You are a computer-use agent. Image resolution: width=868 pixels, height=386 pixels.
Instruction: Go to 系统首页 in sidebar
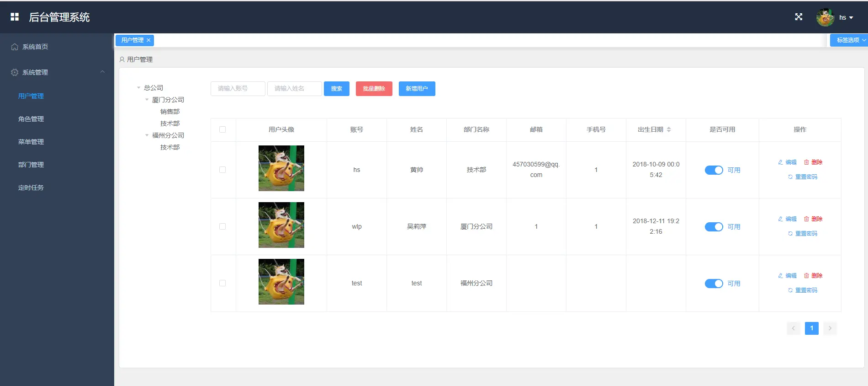coord(35,47)
